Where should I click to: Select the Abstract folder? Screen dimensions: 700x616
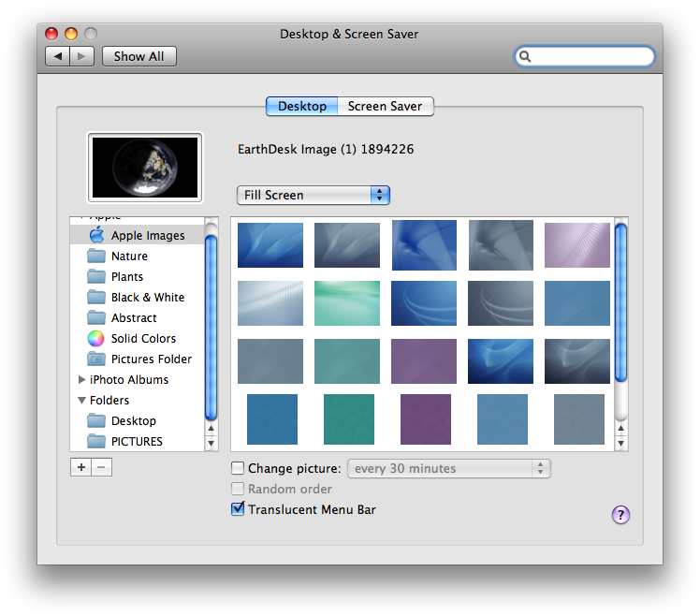(x=137, y=317)
